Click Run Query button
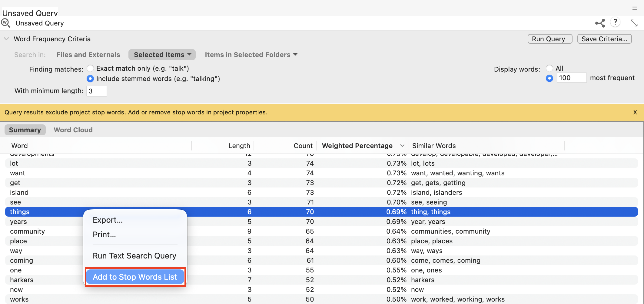Image resolution: width=644 pixels, height=304 pixels. (x=550, y=39)
